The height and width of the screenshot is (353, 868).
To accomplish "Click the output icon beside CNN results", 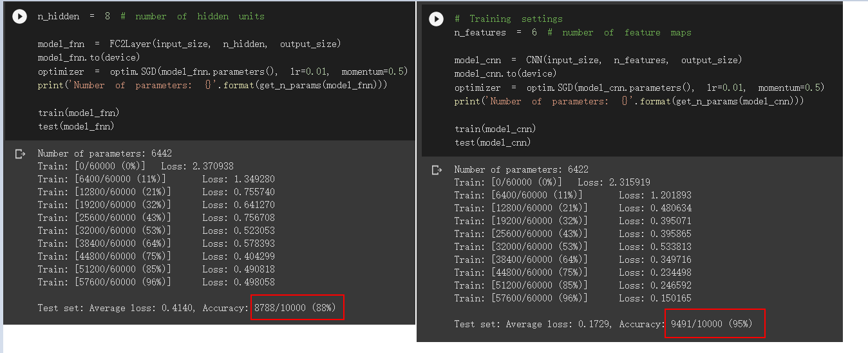I will point(437,170).
